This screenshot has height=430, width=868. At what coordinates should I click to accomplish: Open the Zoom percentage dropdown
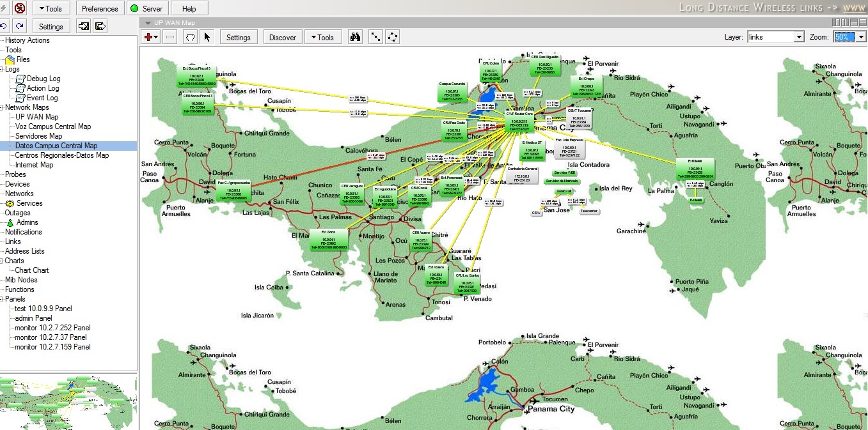click(861, 37)
